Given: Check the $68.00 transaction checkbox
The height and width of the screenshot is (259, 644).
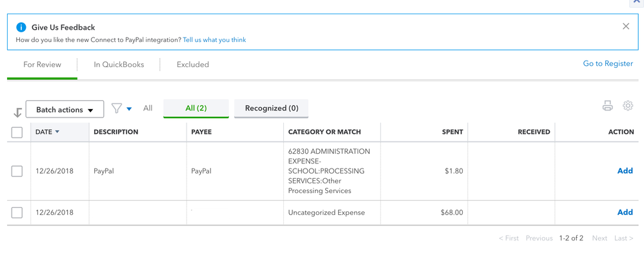Looking at the screenshot, I should click(17, 212).
